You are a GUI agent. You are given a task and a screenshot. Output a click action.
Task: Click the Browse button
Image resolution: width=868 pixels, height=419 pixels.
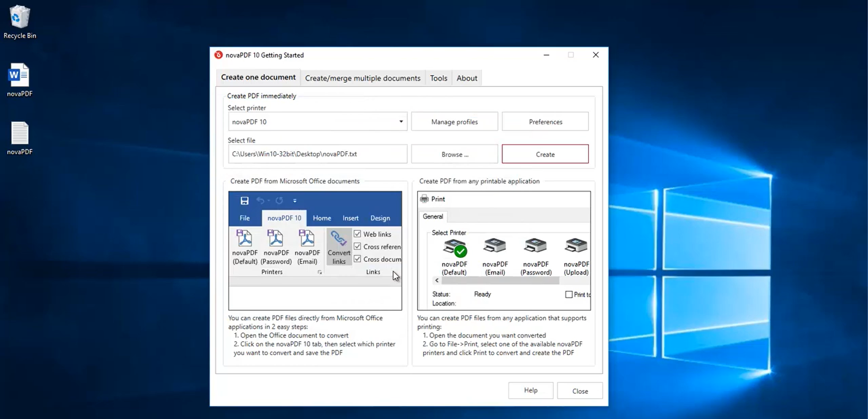[x=455, y=154]
